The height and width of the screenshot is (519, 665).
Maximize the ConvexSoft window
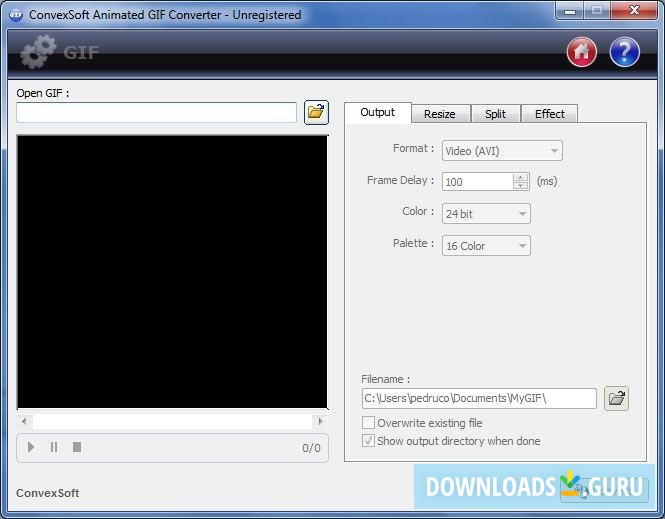[597, 11]
